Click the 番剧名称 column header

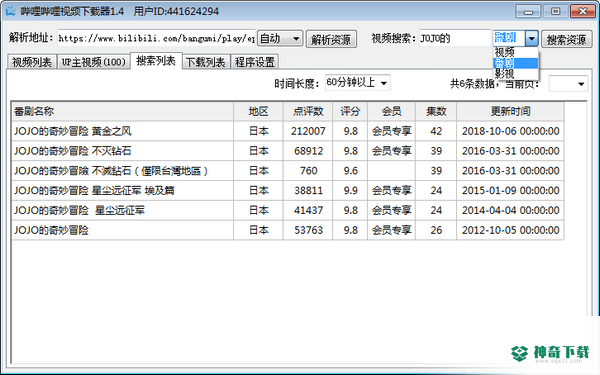click(122, 111)
